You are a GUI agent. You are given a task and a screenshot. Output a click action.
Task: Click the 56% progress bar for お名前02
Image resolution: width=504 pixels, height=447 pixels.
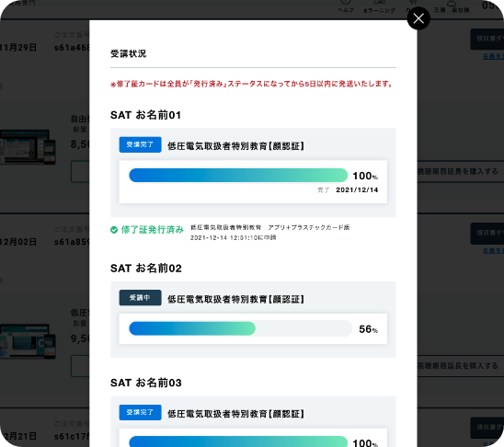[x=241, y=328]
